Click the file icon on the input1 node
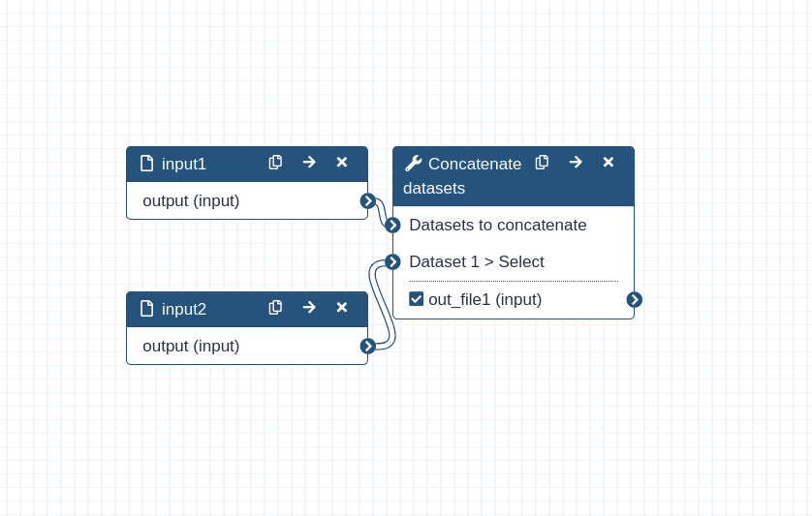Image resolution: width=812 pixels, height=516 pixels. point(146,164)
